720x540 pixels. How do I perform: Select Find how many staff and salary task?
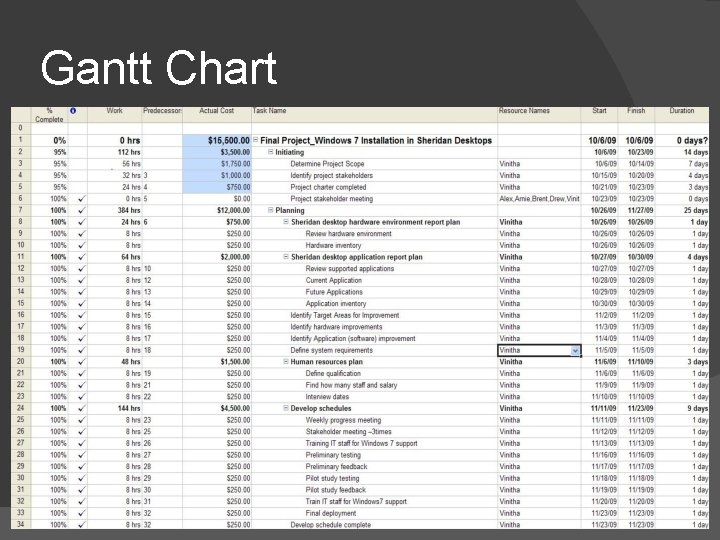click(351, 385)
